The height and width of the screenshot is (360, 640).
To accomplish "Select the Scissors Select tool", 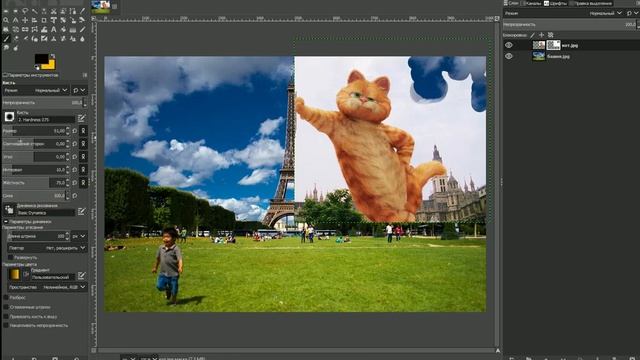I will pos(53,11).
